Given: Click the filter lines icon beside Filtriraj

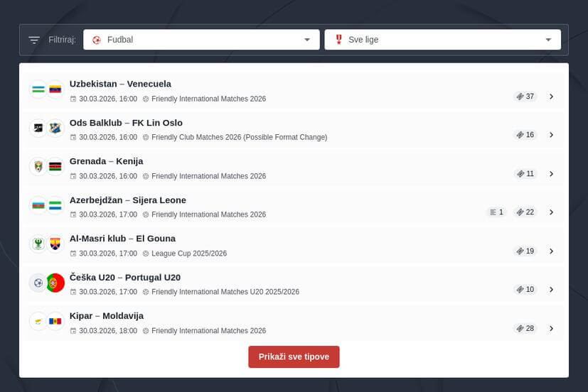Looking at the screenshot, I should 34,40.
